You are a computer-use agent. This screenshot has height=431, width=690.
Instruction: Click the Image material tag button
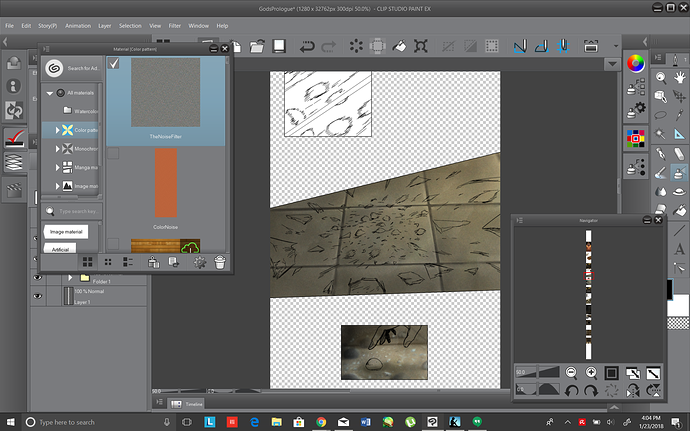pos(65,232)
